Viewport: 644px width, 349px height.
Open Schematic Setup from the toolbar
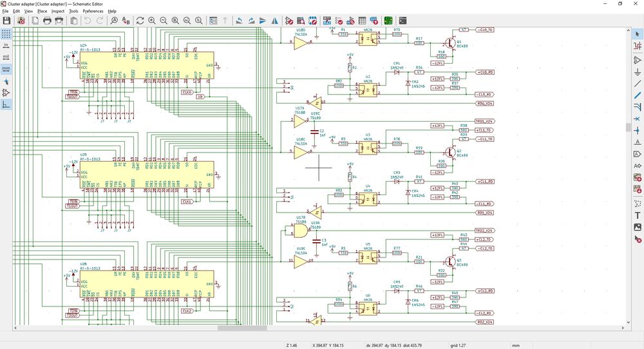[x=21, y=21]
